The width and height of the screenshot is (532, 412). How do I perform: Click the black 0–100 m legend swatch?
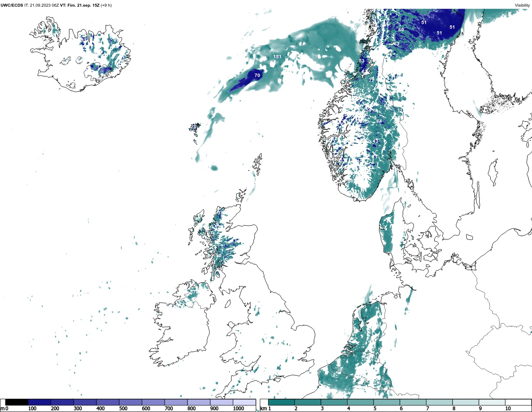click(17, 402)
